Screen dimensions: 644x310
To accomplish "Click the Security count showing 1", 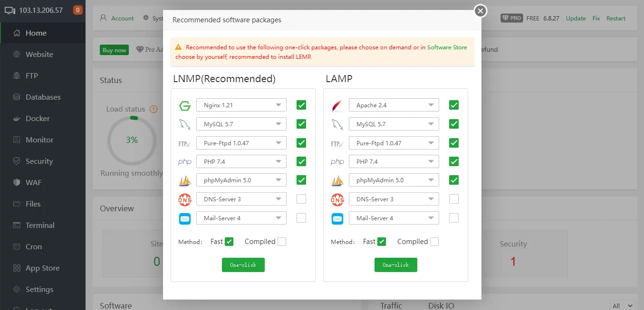I will (513, 261).
